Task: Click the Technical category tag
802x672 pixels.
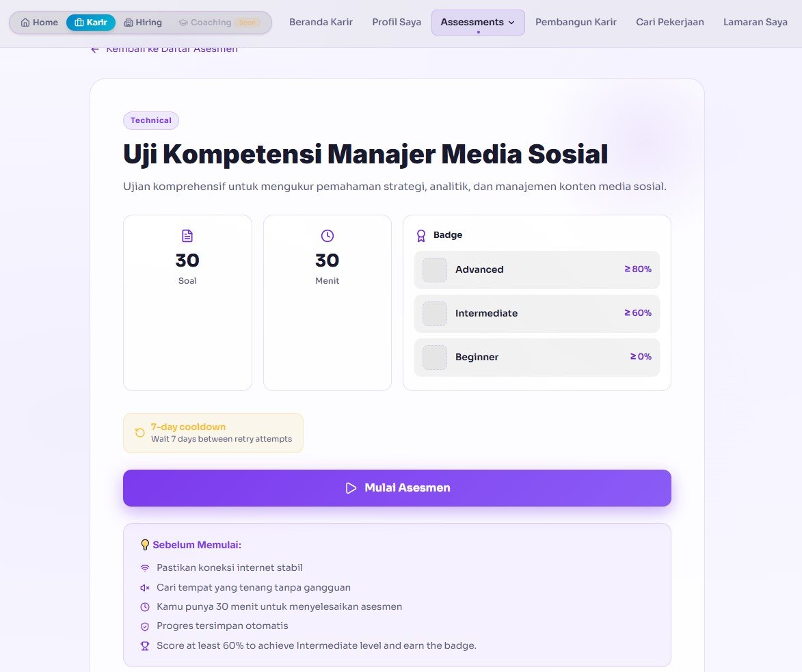Action: tap(151, 121)
